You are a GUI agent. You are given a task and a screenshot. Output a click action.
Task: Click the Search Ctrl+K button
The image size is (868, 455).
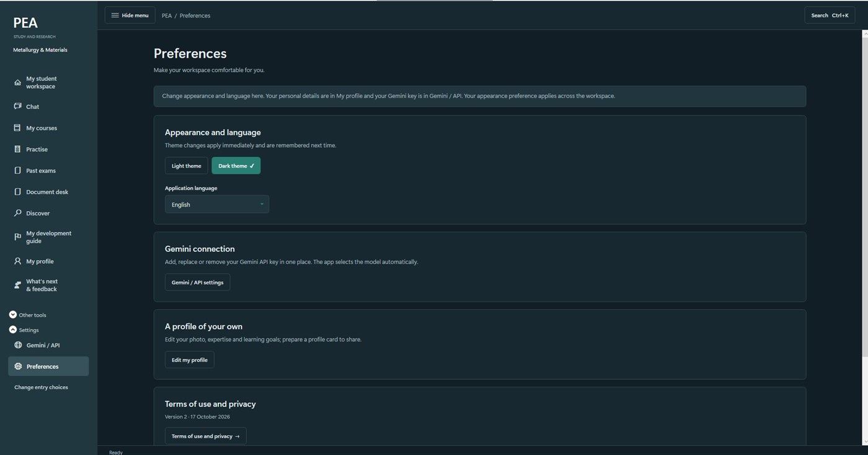tap(830, 16)
